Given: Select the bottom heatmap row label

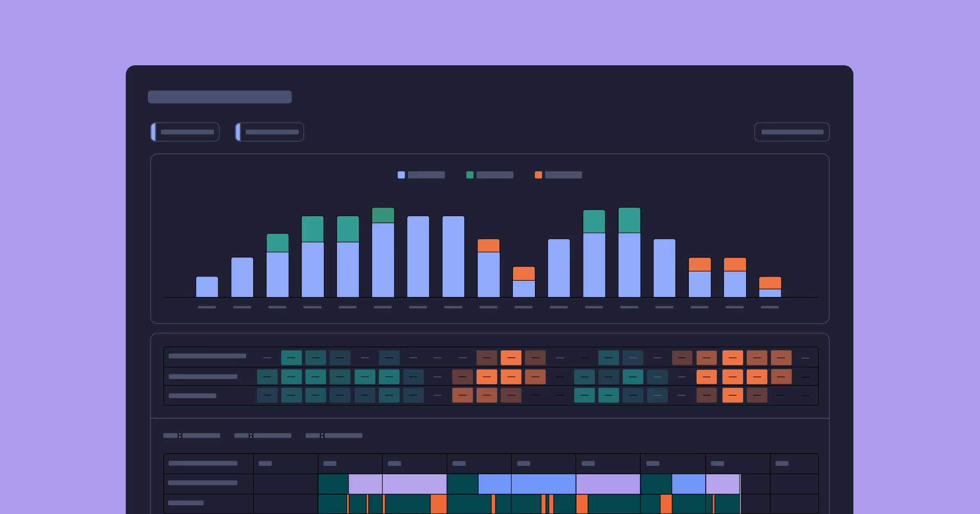Looking at the screenshot, I should pyautogui.click(x=192, y=396).
